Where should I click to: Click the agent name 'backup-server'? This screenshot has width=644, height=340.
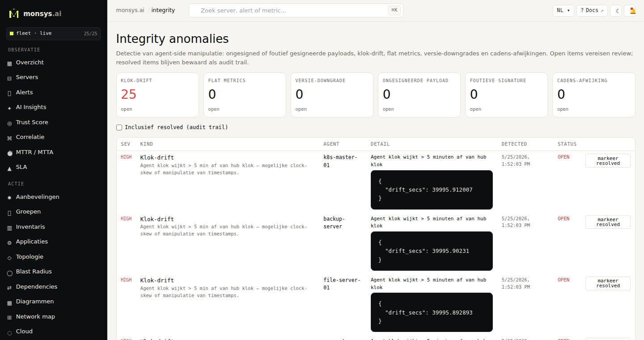(334, 222)
